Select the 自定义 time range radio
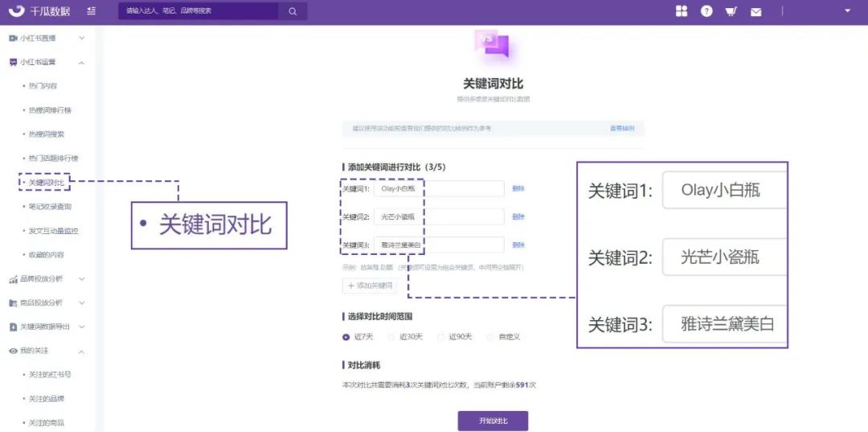The height and width of the screenshot is (432, 868). click(490, 337)
